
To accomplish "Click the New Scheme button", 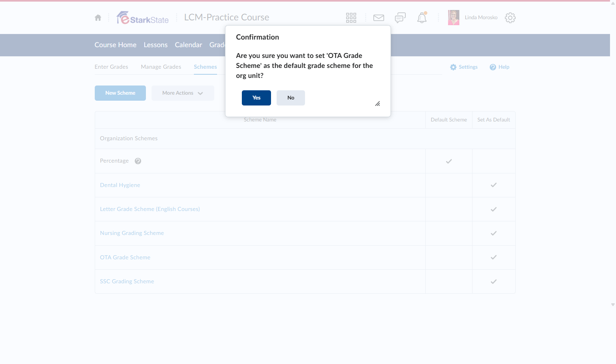I will (120, 93).
